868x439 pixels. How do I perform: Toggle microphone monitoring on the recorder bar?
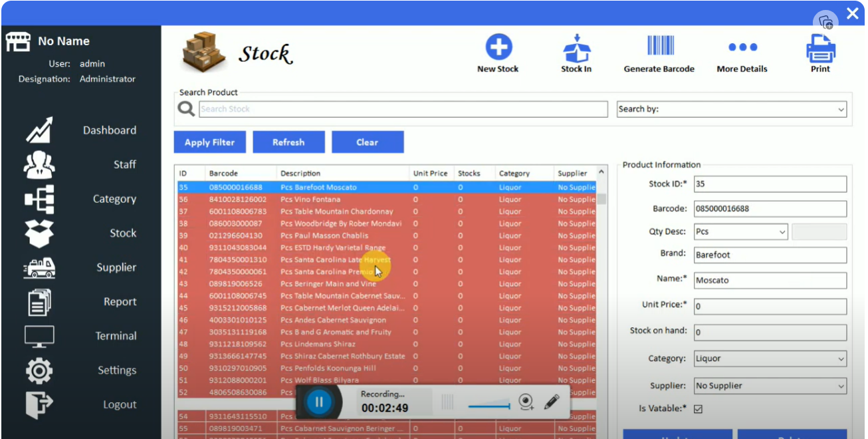pyautogui.click(x=526, y=402)
